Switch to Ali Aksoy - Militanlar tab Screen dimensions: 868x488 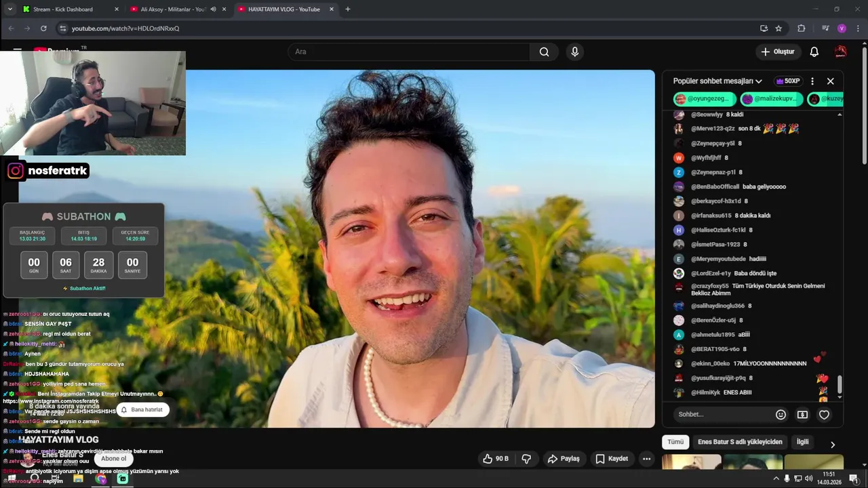[173, 9]
